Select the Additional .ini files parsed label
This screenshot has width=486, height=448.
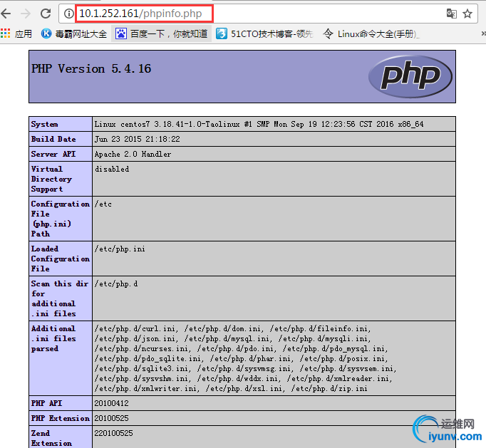(x=53, y=338)
